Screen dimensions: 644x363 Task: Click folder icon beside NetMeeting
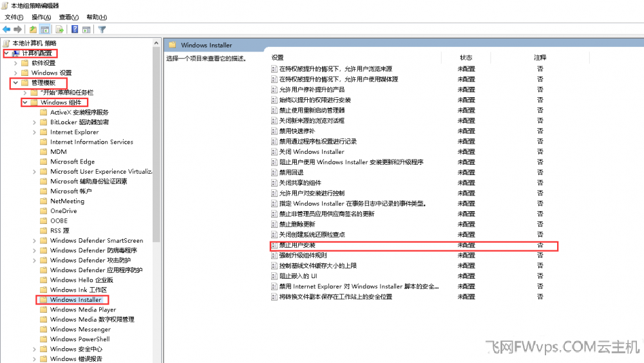click(x=44, y=201)
